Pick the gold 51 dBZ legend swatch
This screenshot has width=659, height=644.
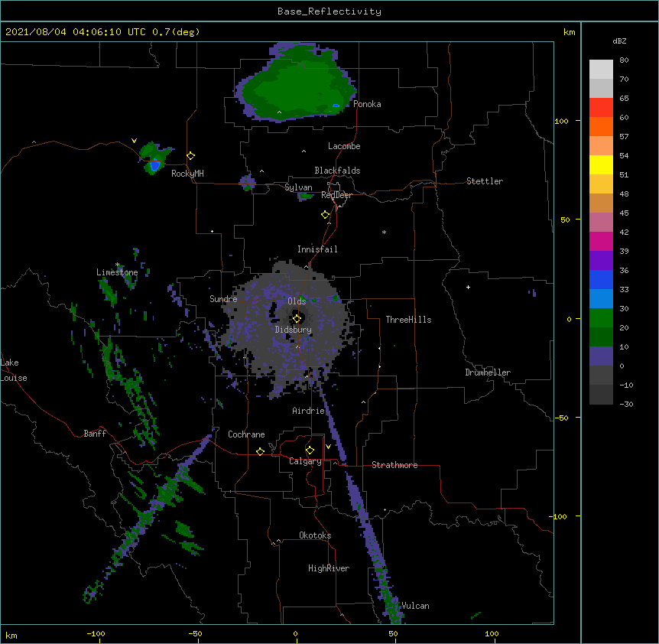[x=601, y=184]
